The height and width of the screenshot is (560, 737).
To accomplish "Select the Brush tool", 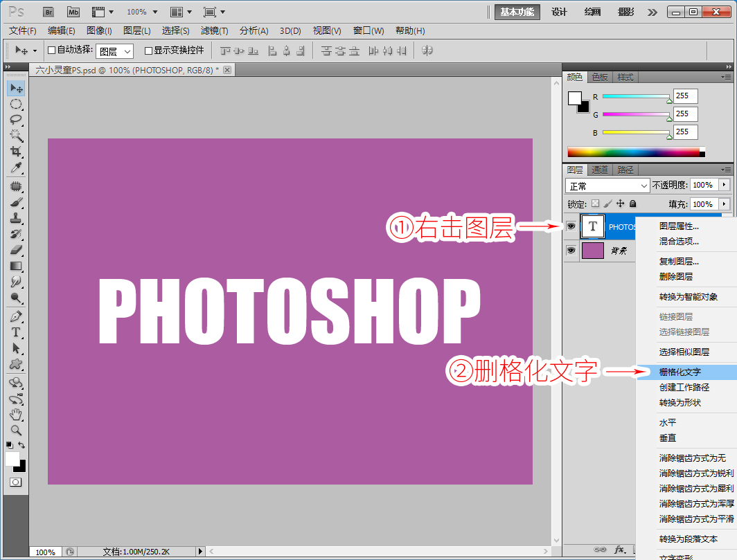I will 16,203.
